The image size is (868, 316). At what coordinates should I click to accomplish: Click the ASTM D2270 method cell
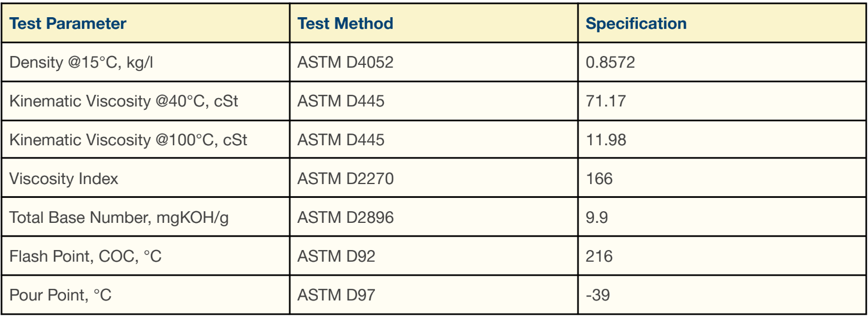click(x=434, y=179)
